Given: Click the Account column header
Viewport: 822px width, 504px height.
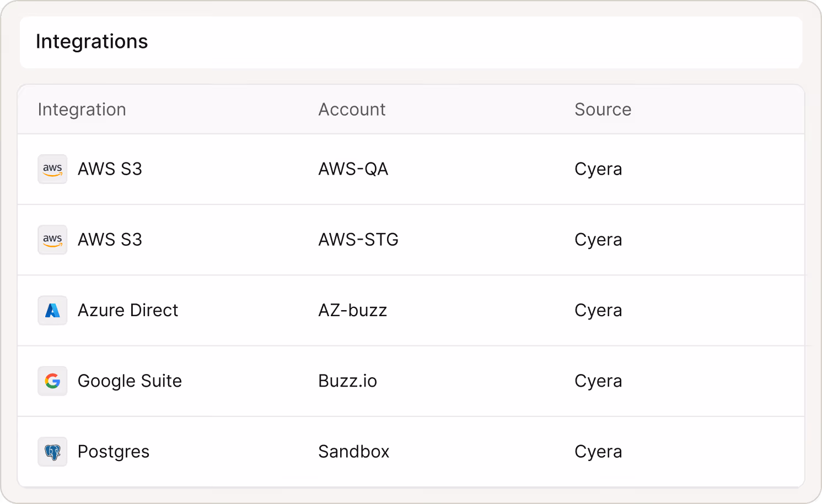Looking at the screenshot, I should 352,109.
